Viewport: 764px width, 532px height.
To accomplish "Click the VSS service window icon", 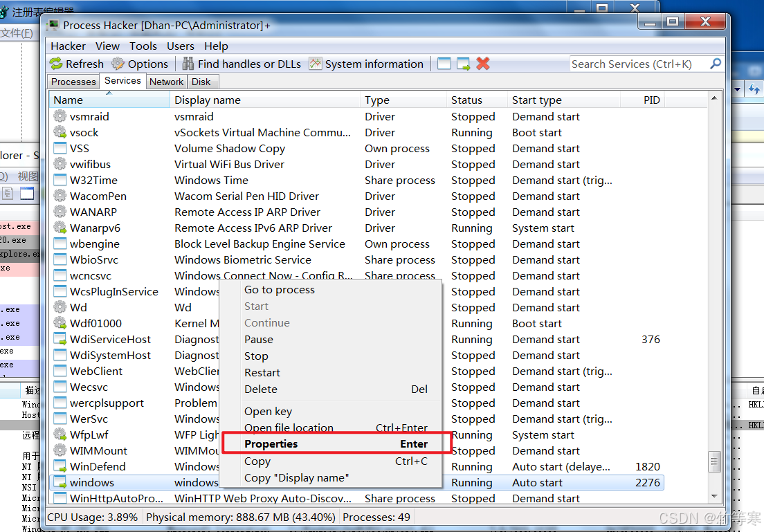I will click(60, 148).
